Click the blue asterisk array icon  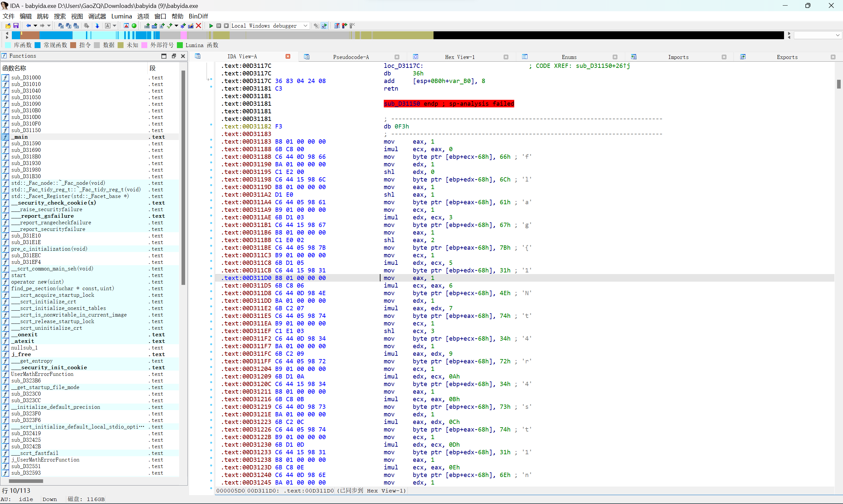(x=183, y=26)
